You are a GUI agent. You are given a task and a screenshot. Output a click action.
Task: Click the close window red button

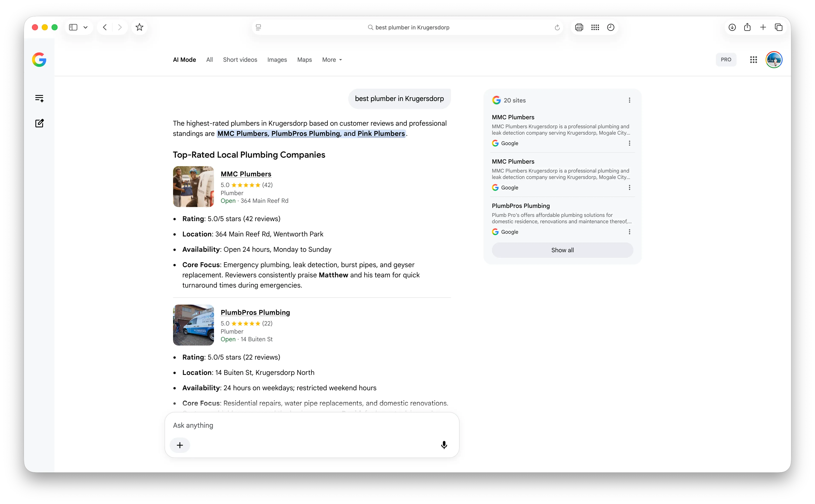click(35, 27)
